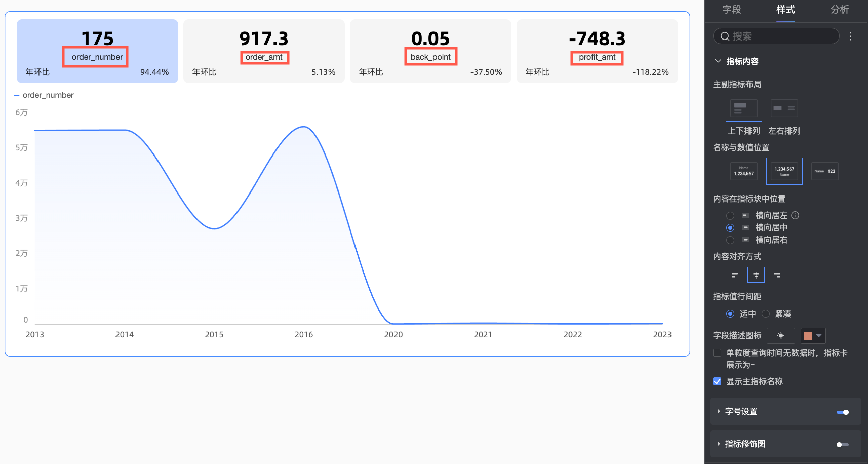The height and width of the screenshot is (464, 868).
Task: Open the 字段描述图标 icon picker
Action: (x=780, y=336)
